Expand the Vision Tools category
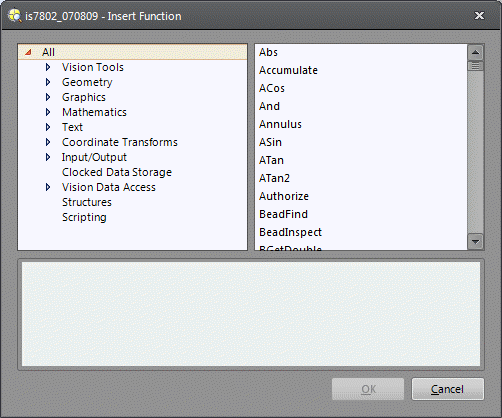This screenshot has height=418, width=502. (48, 67)
